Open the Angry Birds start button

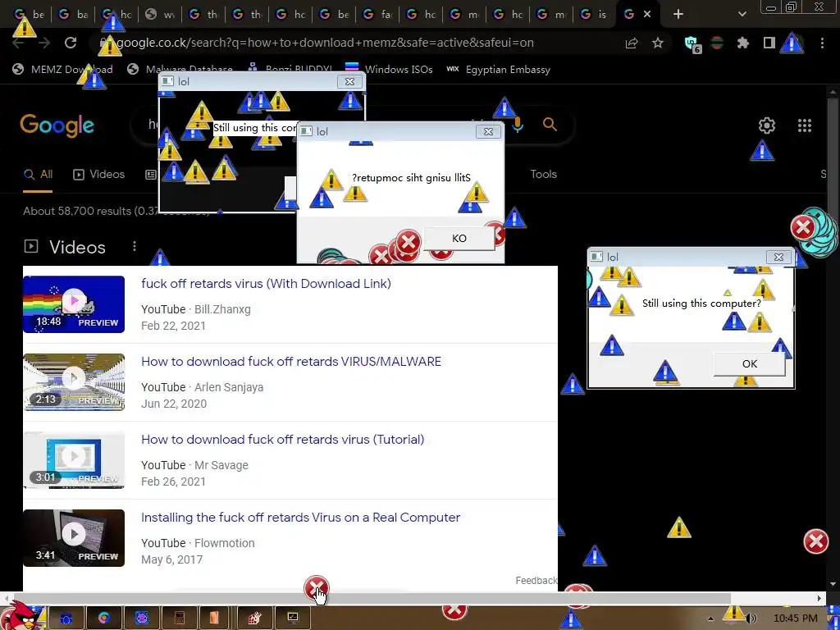point(21,616)
